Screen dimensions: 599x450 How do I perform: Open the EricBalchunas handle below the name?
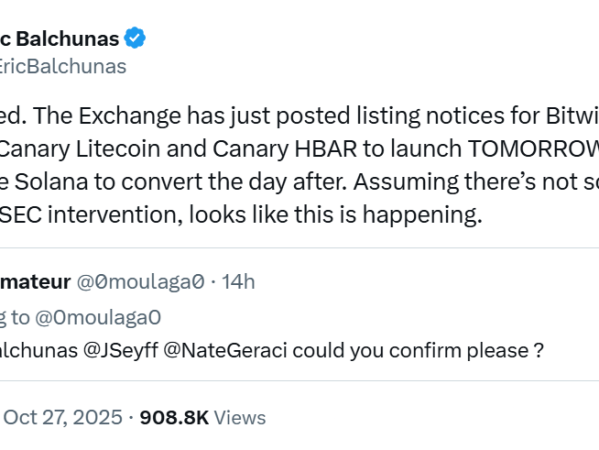coord(63,66)
